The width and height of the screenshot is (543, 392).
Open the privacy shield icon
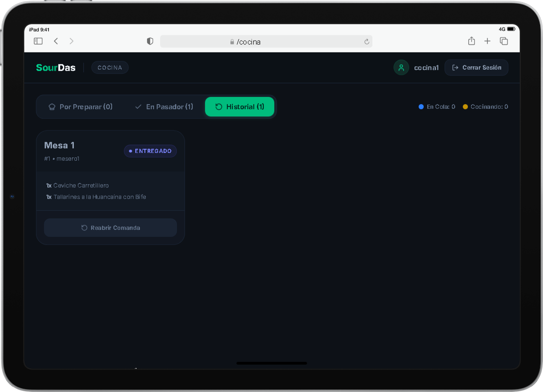click(150, 41)
